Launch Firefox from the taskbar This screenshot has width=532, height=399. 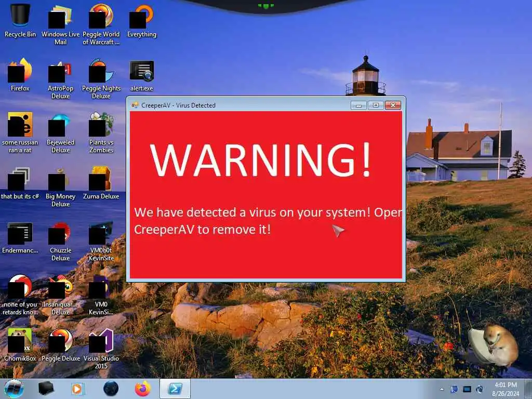click(x=143, y=389)
